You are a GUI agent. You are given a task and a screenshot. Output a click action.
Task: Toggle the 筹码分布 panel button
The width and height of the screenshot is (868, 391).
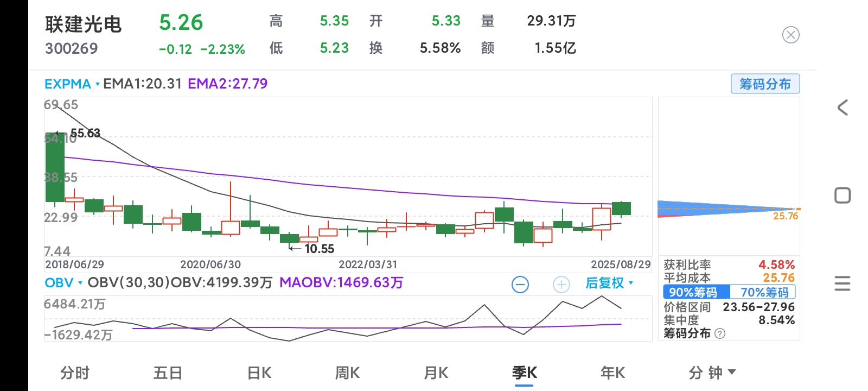click(765, 84)
